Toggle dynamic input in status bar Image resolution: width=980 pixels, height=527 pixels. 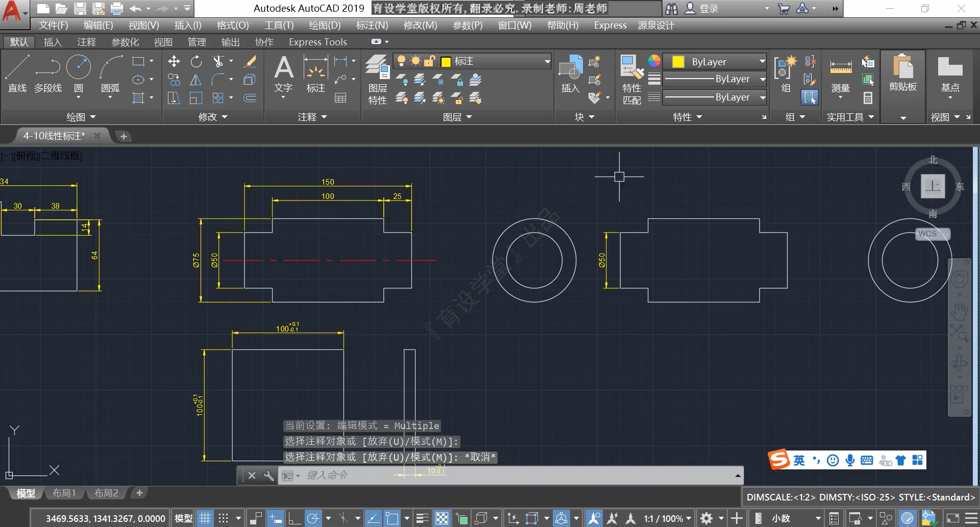(x=276, y=518)
